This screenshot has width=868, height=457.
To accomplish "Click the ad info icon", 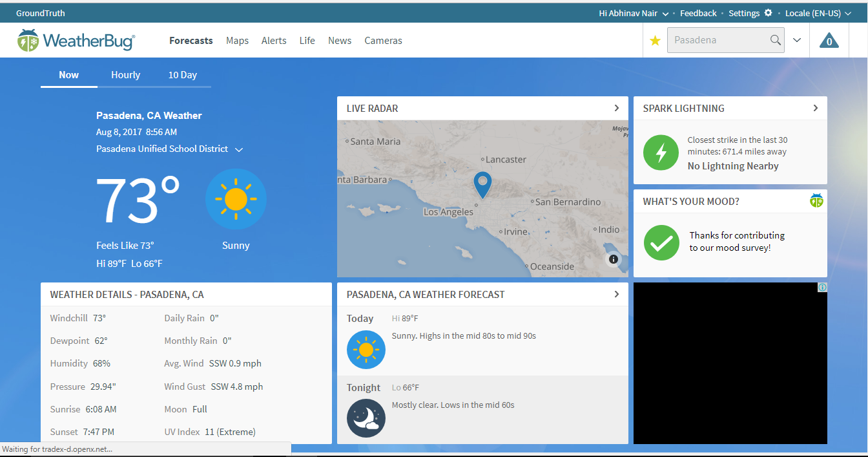I will 822,287.
